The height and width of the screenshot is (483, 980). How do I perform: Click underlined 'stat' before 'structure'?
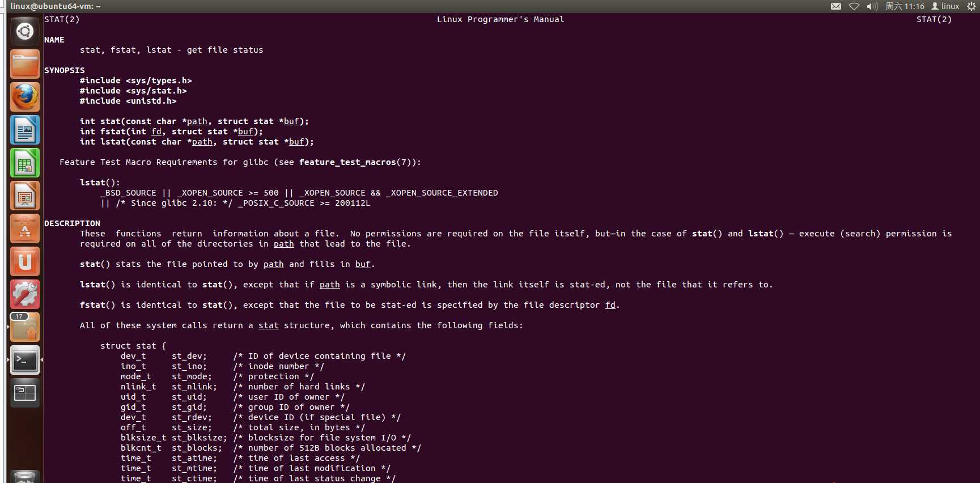[x=269, y=325]
